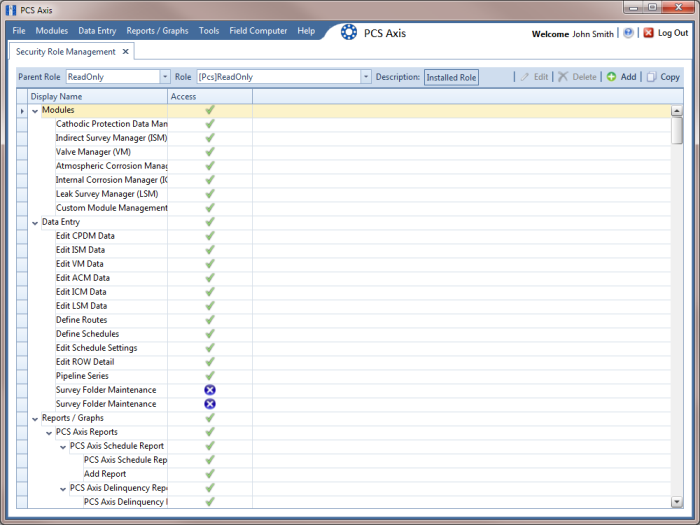Toggle access for Edit CPDM Data
Screen dimensions: 700x525
[x=210, y=236]
